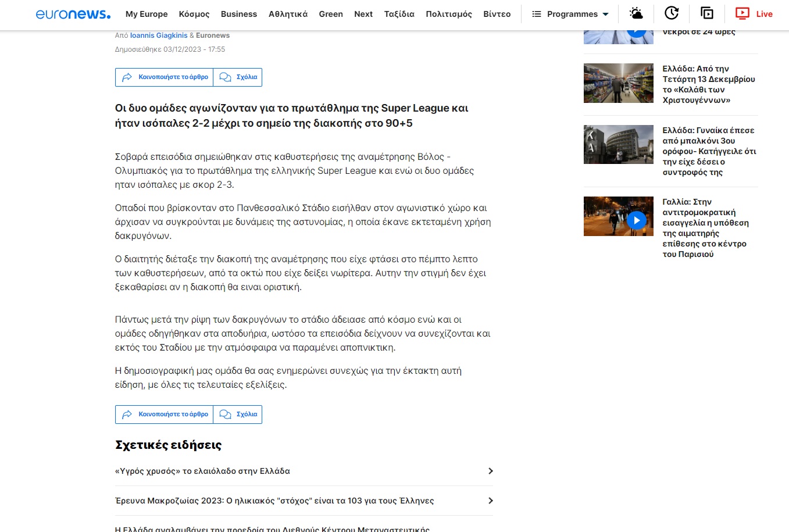The width and height of the screenshot is (789, 532).
Task: Expand the Programmes dropdown menu
Action: point(570,14)
